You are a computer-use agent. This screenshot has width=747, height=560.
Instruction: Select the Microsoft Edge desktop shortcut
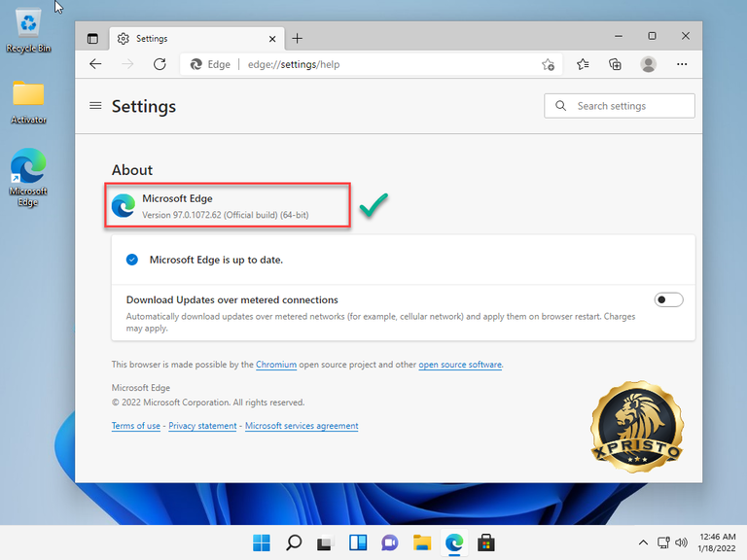[28, 177]
